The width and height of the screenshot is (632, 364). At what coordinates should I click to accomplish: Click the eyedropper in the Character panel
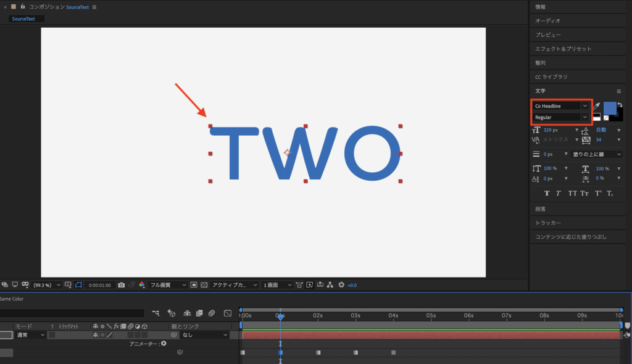[x=597, y=106]
